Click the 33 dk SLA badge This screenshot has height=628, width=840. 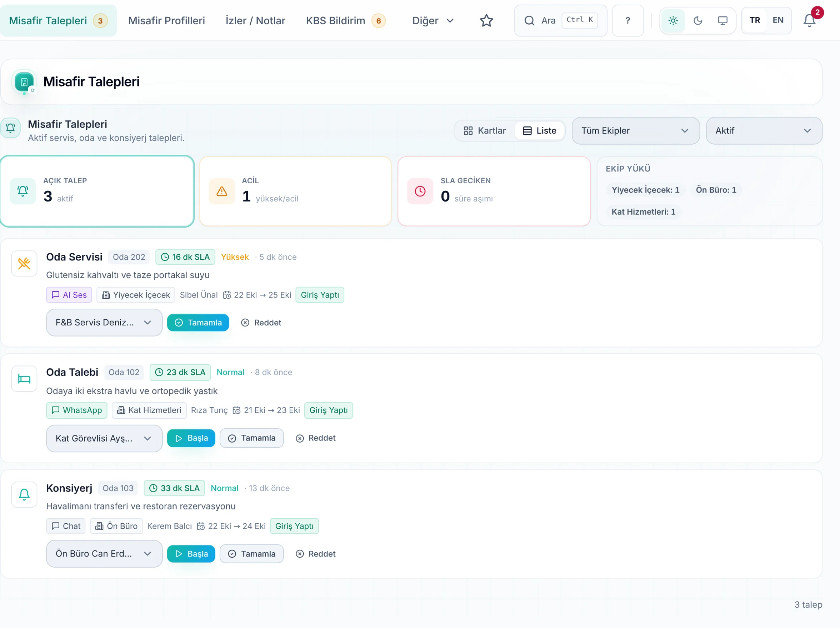(x=174, y=488)
